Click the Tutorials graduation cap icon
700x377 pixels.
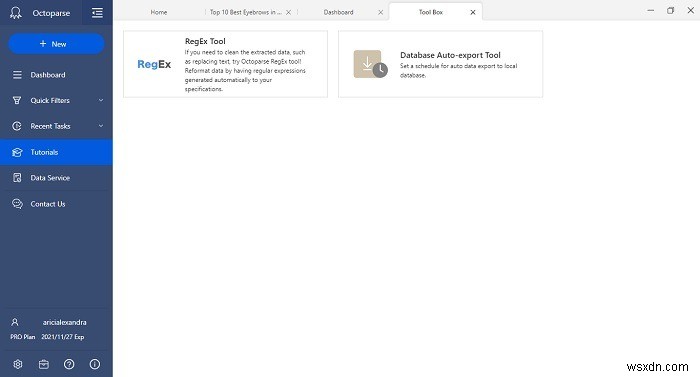[17, 152]
